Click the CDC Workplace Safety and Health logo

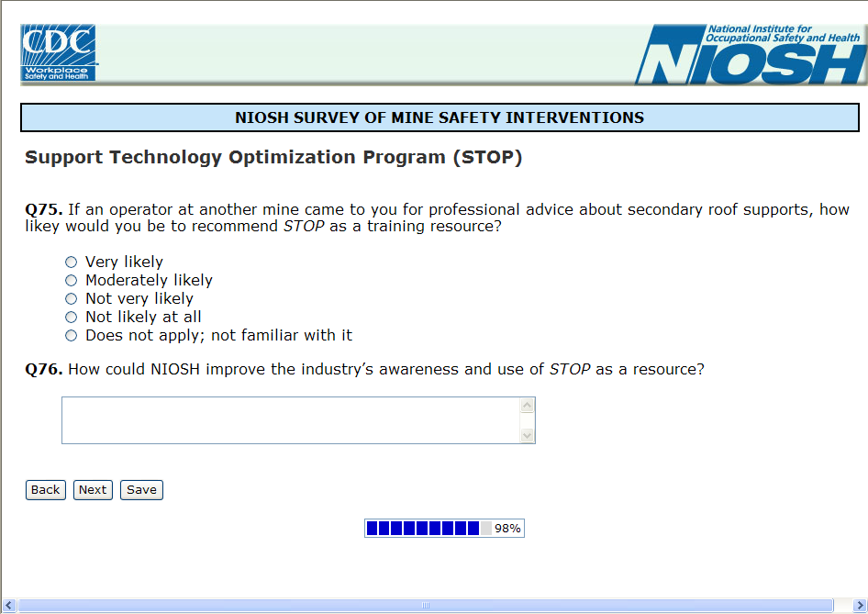coord(59,53)
